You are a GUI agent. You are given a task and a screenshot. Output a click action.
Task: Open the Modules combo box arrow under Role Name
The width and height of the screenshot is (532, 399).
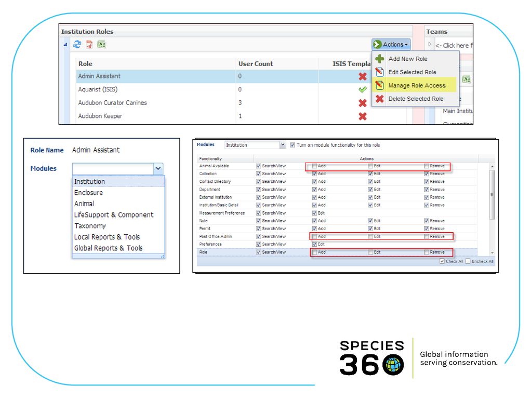tap(158, 169)
